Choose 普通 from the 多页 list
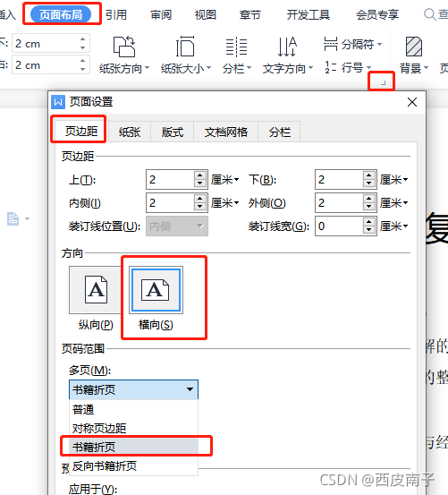Screen dimensions: 448x495 coord(133,409)
